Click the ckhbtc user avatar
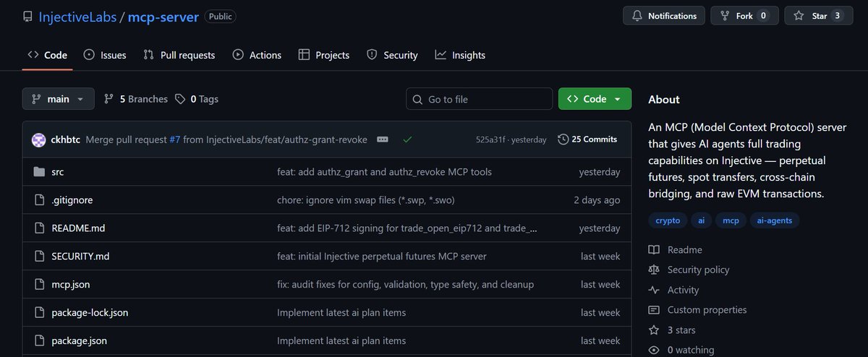Viewport: 868px width, 357px height. point(39,139)
